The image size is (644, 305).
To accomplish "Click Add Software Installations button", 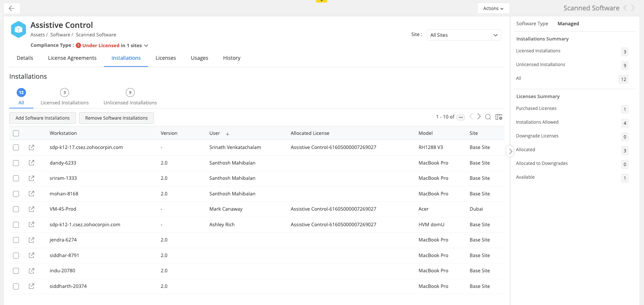I will (x=43, y=118).
